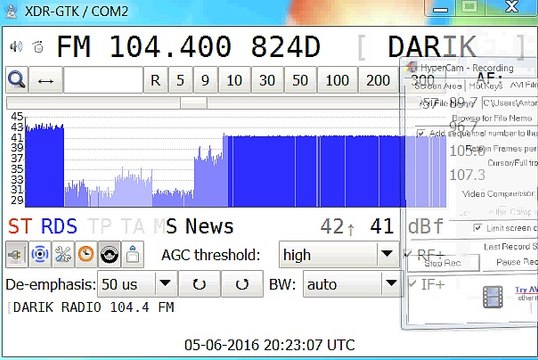Click the HyperCam film strip icon
The height and width of the screenshot is (360, 538).
pyautogui.click(x=493, y=297)
